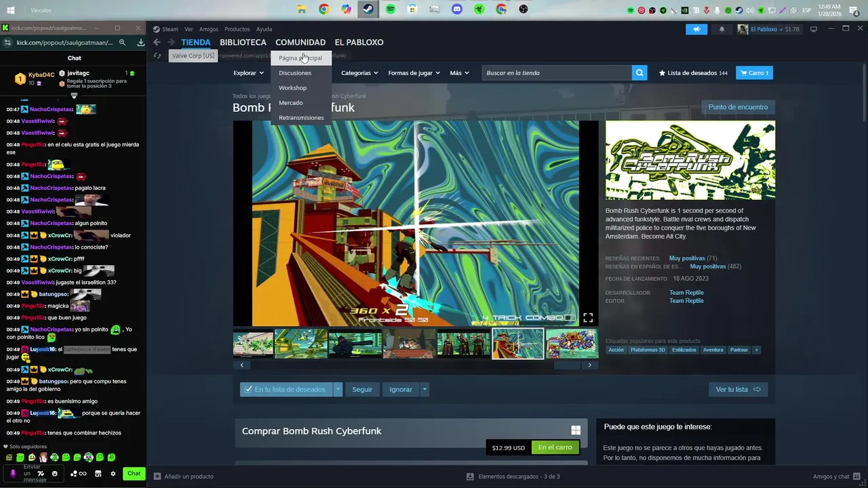Expand the Más dropdown
The width and height of the screenshot is (868, 488).
point(459,73)
